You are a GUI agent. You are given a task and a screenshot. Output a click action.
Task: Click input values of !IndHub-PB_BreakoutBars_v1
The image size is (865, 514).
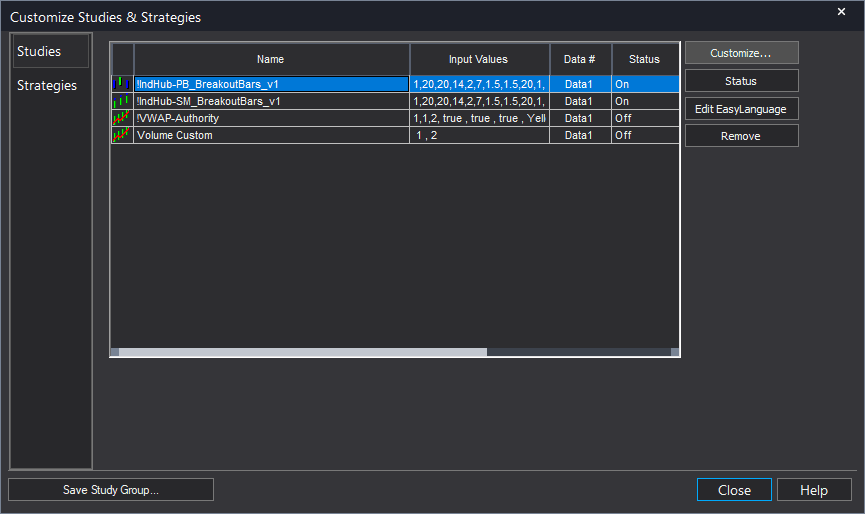click(x=479, y=84)
